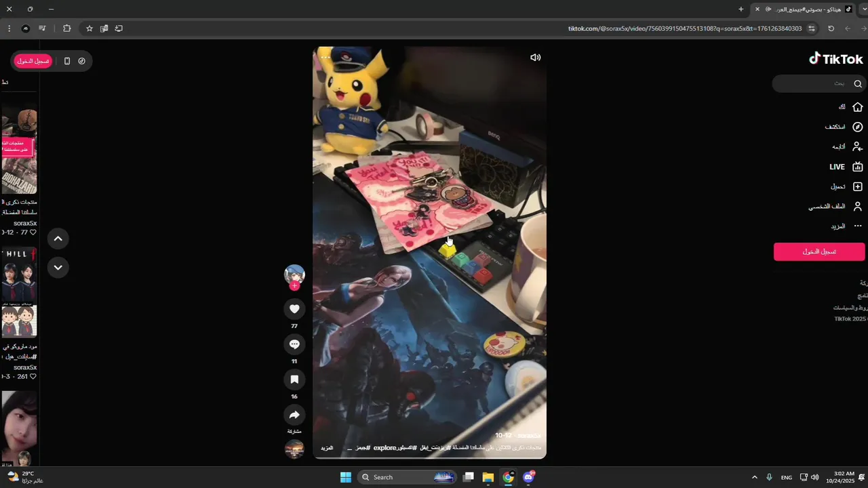Open the spinning sound disc thumbnail
Image resolution: width=868 pixels, height=488 pixels.
[294, 449]
